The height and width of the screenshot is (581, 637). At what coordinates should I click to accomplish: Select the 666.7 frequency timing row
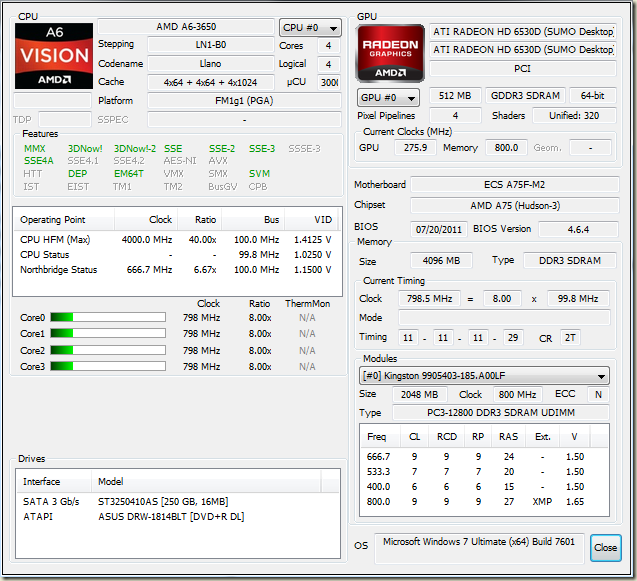483,457
